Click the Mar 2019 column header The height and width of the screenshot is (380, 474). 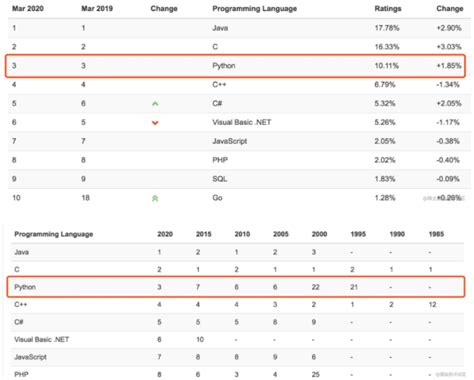[x=97, y=9]
